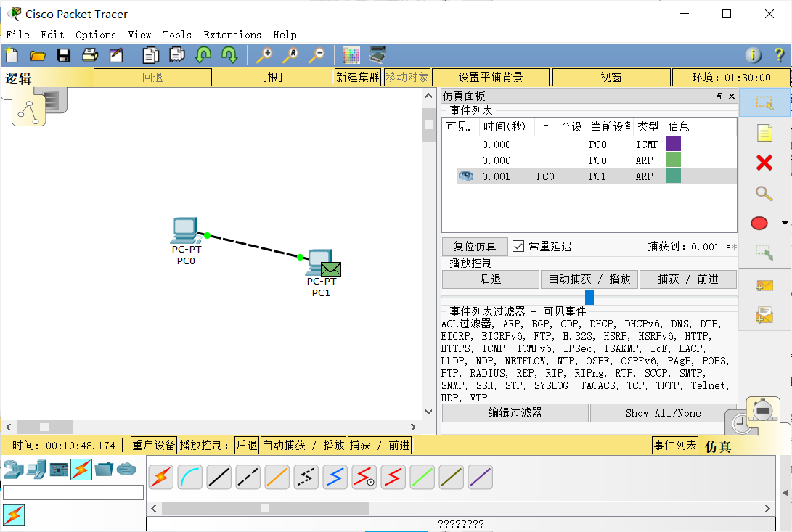Select copper straight-through cable
The height and width of the screenshot is (532, 792).
(x=219, y=477)
